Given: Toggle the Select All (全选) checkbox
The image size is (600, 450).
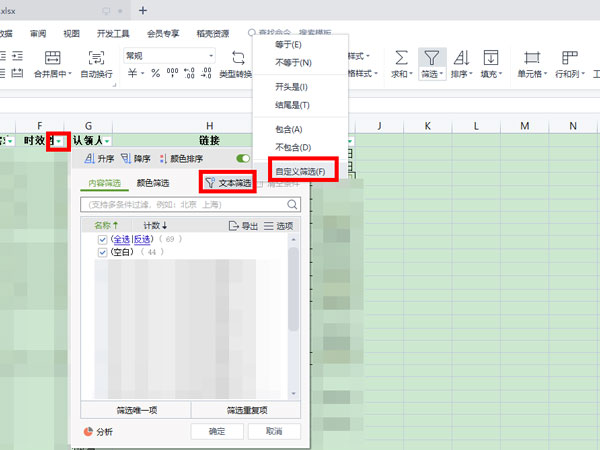Looking at the screenshot, I should point(102,240).
